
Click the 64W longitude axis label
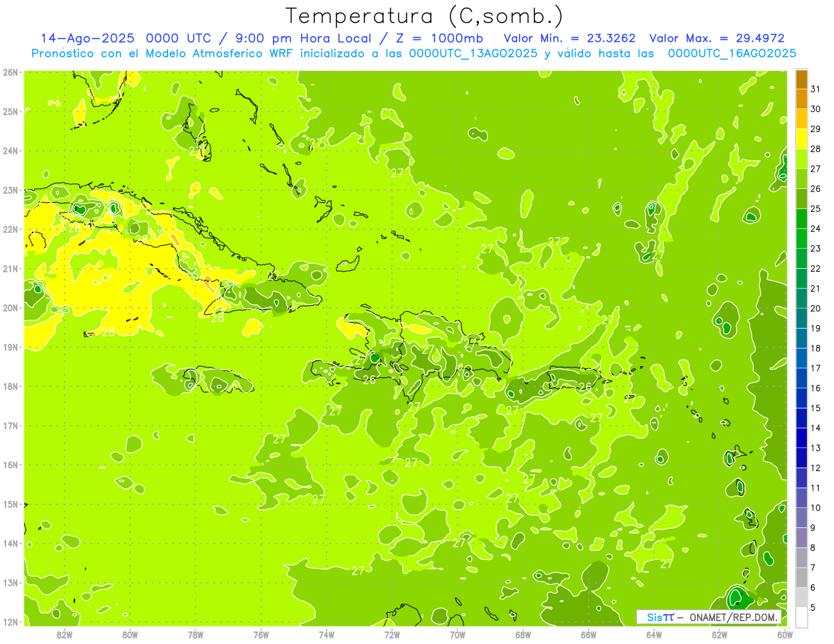pyautogui.click(x=654, y=634)
